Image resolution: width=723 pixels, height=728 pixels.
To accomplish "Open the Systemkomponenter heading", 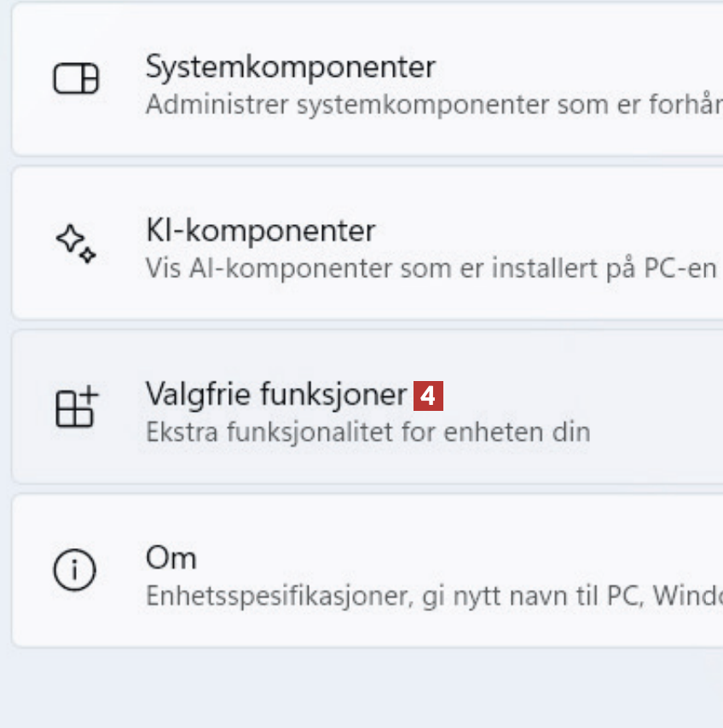I will [290, 67].
